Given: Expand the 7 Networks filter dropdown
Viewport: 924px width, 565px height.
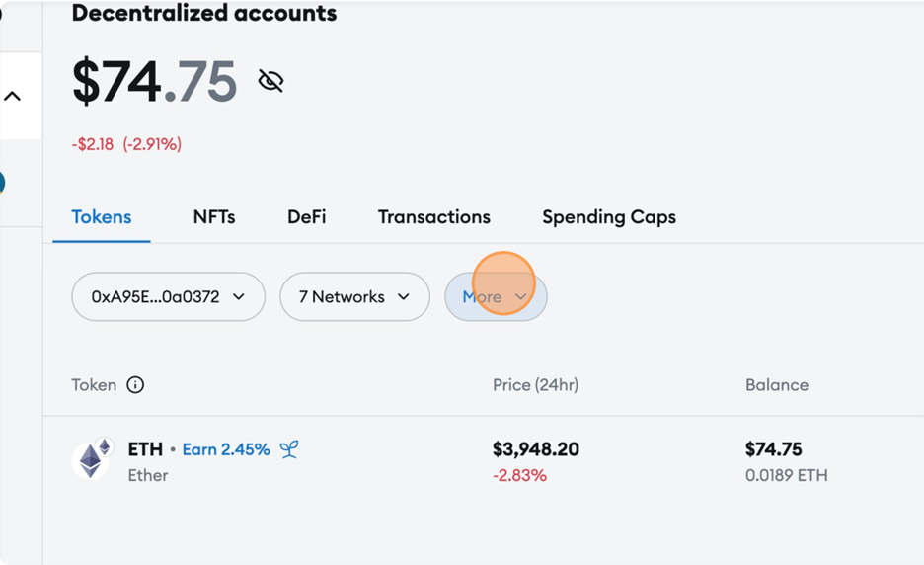Looking at the screenshot, I should (x=354, y=296).
